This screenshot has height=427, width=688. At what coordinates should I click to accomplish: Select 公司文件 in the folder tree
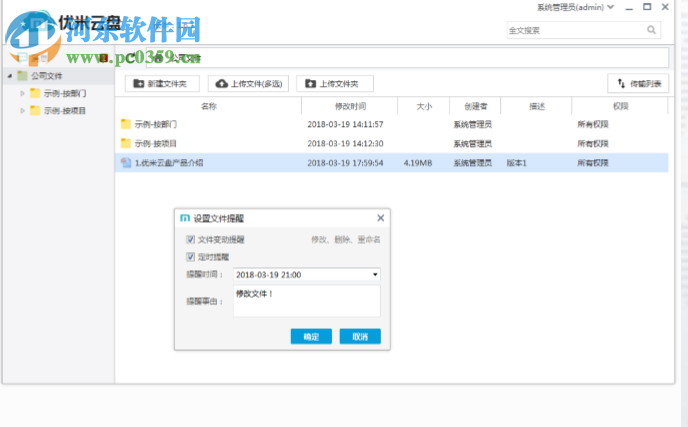47,76
